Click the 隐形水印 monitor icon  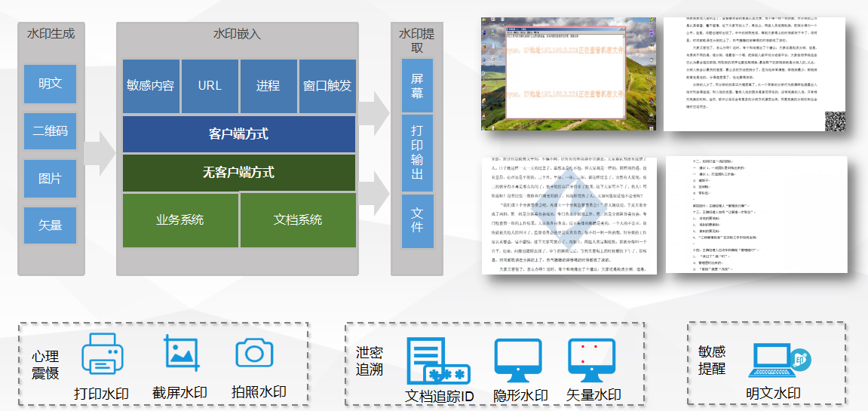pyautogui.click(x=517, y=360)
